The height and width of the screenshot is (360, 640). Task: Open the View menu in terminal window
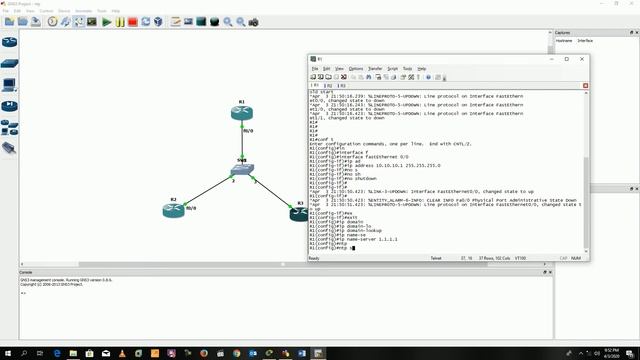[x=339, y=69]
